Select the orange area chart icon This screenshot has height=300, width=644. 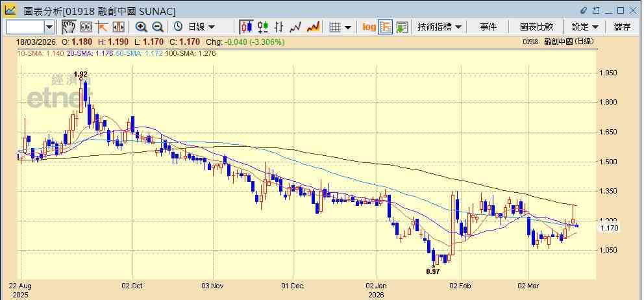[313, 27]
